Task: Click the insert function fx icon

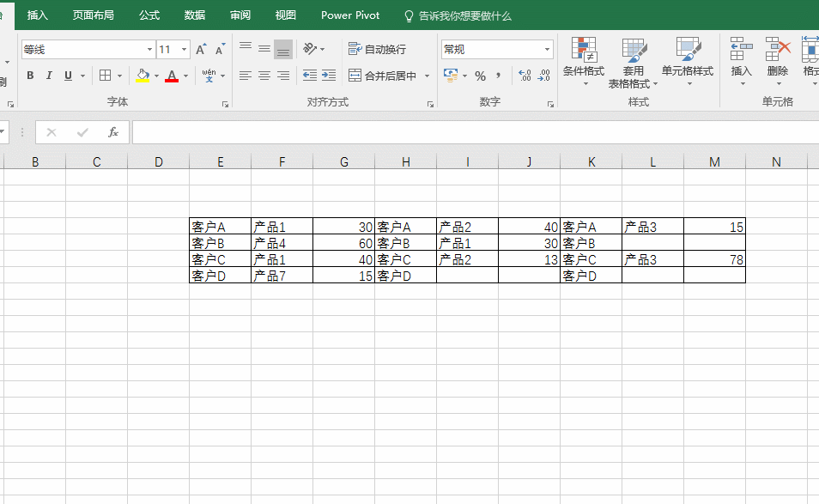Action: tap(112, 132)
